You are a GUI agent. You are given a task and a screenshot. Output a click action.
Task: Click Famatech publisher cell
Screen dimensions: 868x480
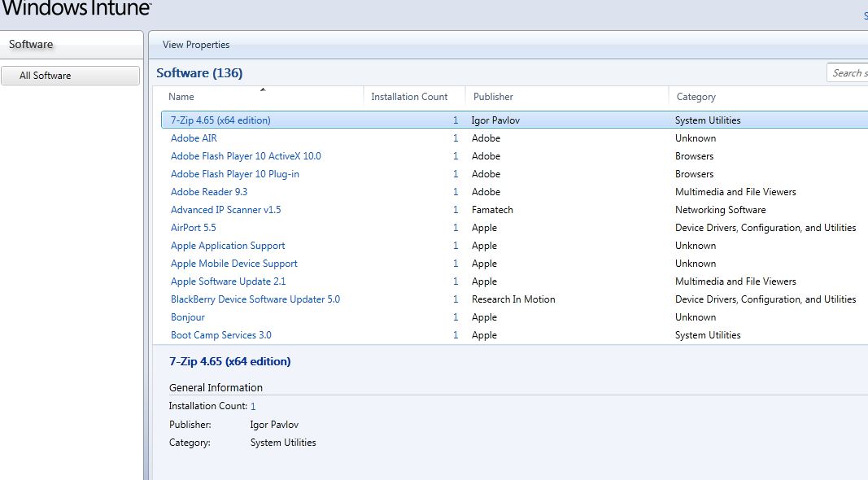point(492,210)
